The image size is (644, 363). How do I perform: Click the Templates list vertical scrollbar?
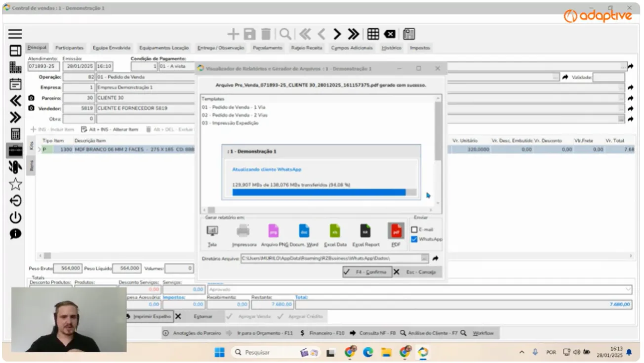click(438, 151)
